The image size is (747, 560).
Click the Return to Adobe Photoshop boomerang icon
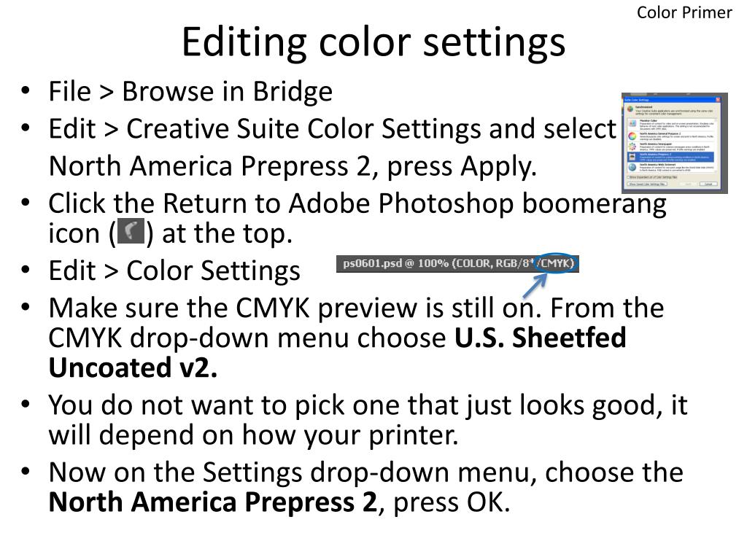coord(131,231)
